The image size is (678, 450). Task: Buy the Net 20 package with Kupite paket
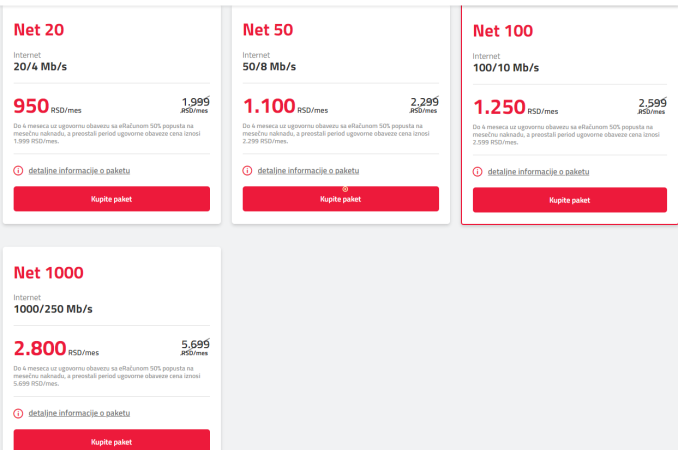(x=112, y=199)
